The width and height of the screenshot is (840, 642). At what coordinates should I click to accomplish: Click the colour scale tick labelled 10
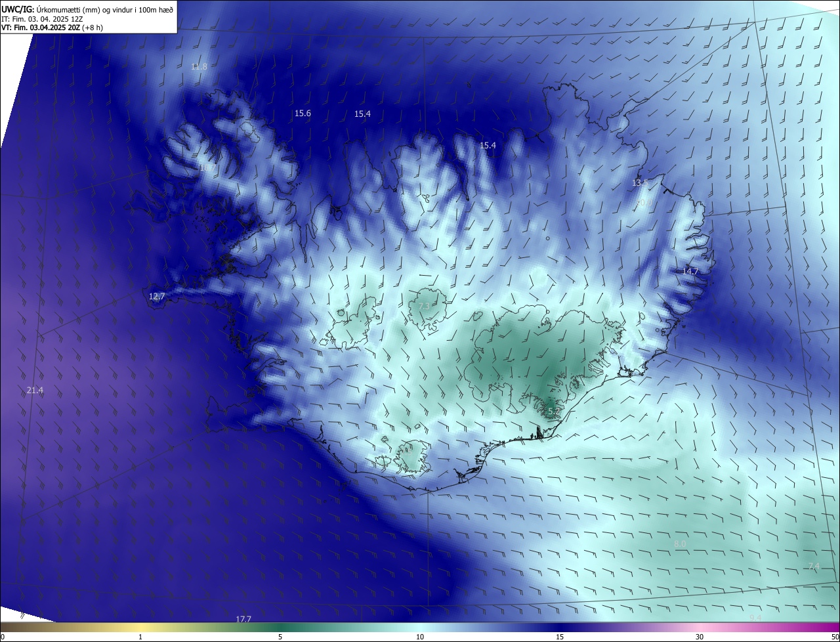[420, 637]
